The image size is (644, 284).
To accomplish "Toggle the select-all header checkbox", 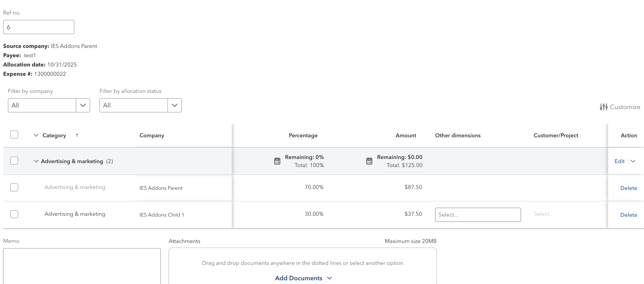I will (14, 135).
